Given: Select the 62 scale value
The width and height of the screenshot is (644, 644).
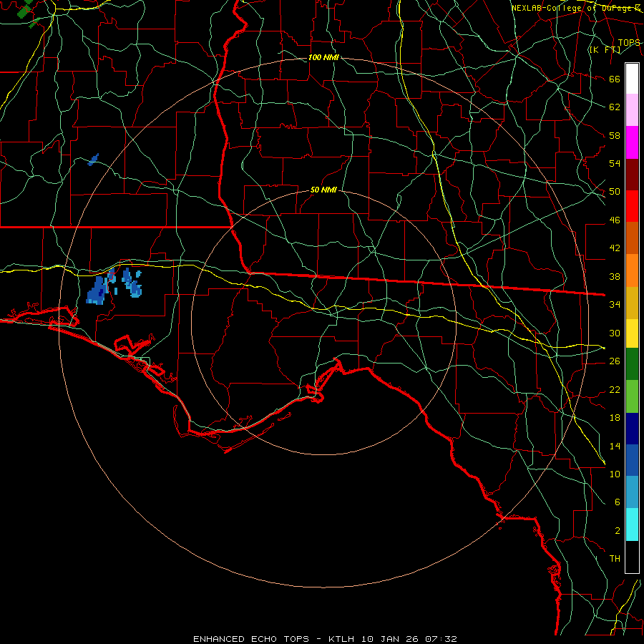Looking at the screenshot, I should (615, 107).
